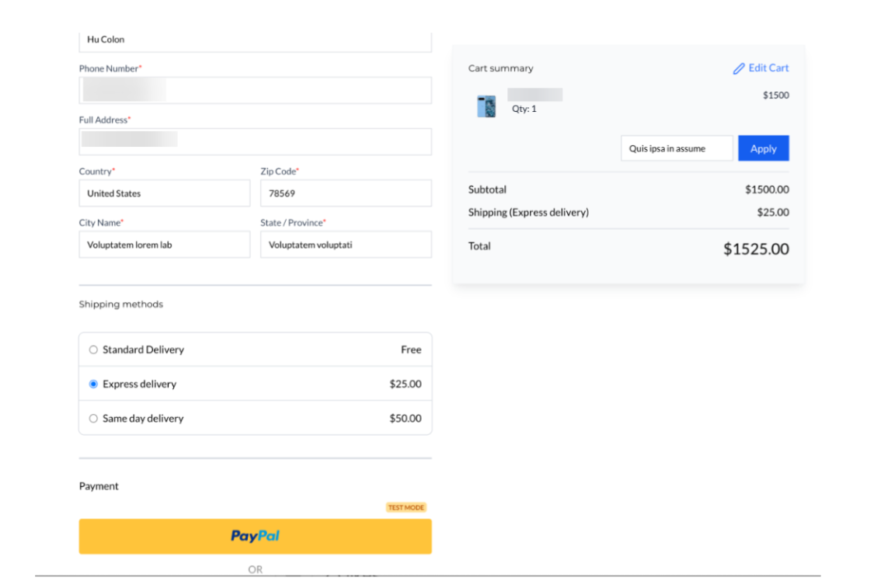Image resolution: width=895 pixels, height=588 pixels.
Task: Click the name field containing Hu Colon
Action: click(x=255, y=40)
